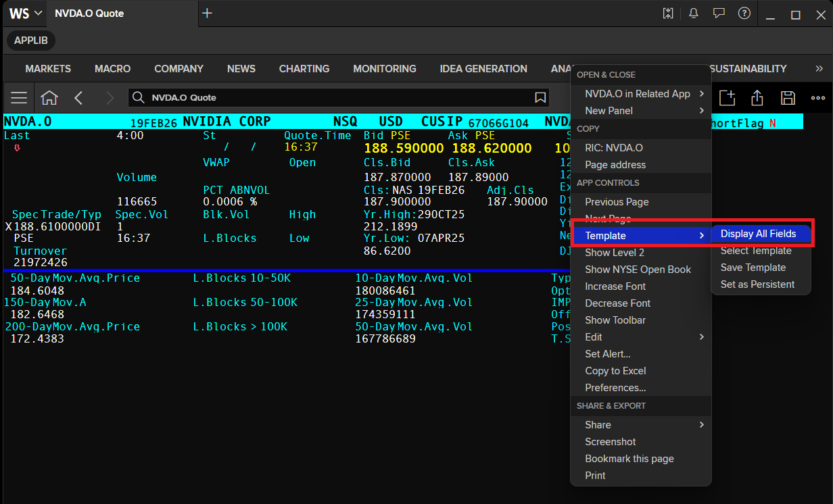Expand the WS workspace dropdown
The height and width of the screenshot is (504, 833).
click(x=26, y=14)
